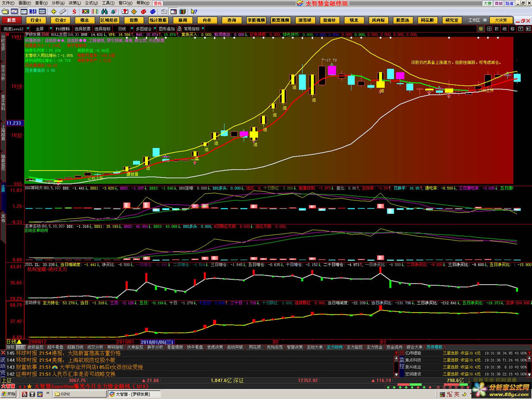The image size is (532, 399).
Task: Switch to the 主力资金 template tab
Action: pos(374,347)
